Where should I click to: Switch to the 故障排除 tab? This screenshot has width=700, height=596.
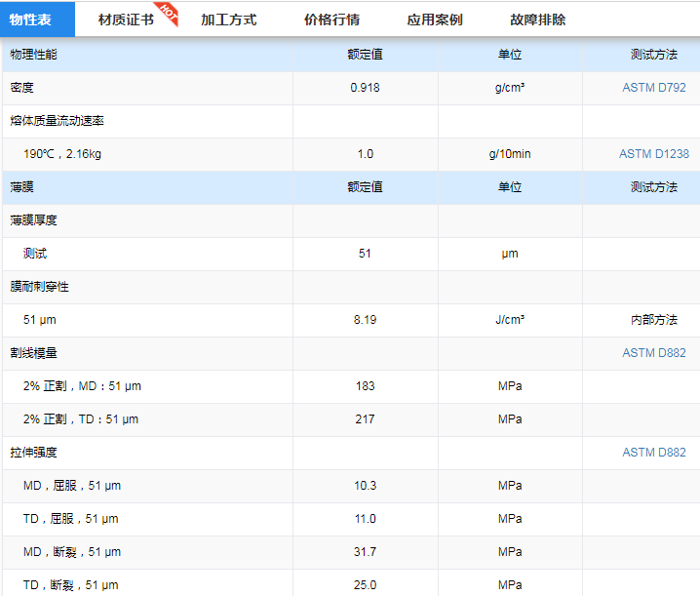[537, 20]
